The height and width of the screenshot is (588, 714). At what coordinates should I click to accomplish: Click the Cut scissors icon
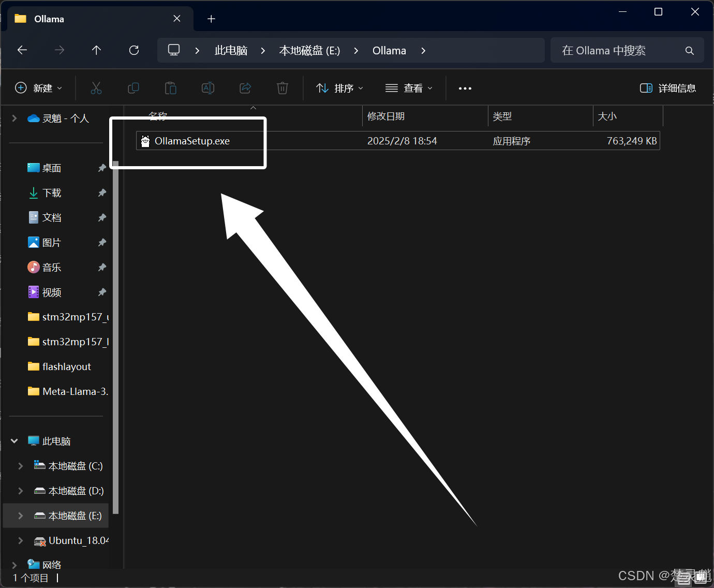[96, 88]
